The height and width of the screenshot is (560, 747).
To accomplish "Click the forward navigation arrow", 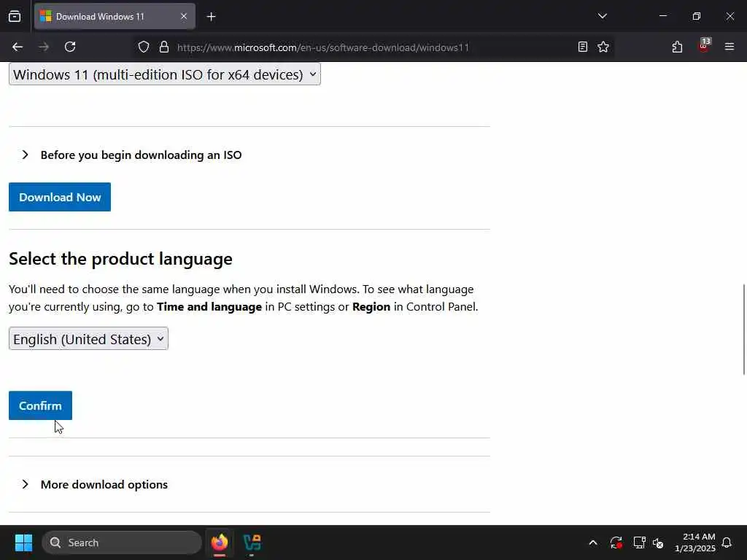I will pyautogui.click(x=44, y=47).
